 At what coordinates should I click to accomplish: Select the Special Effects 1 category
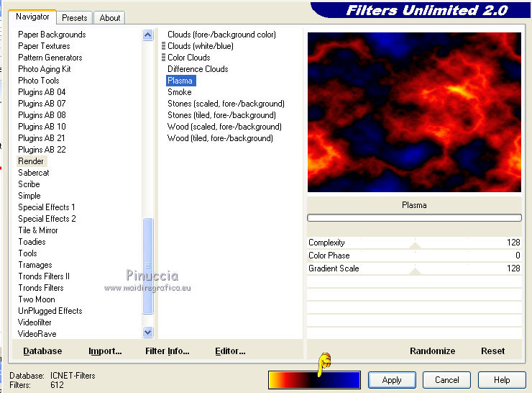[x=47, y=207]
